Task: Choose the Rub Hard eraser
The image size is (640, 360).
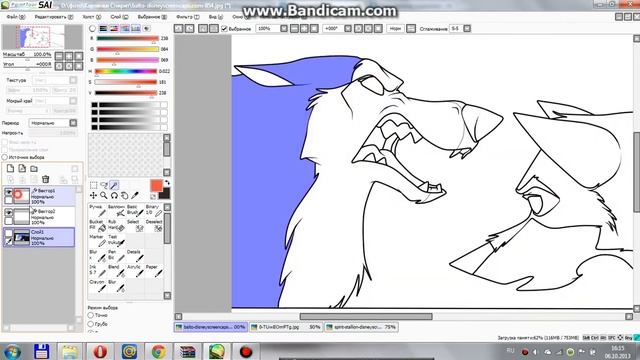Action: click(x=116, y=225)
